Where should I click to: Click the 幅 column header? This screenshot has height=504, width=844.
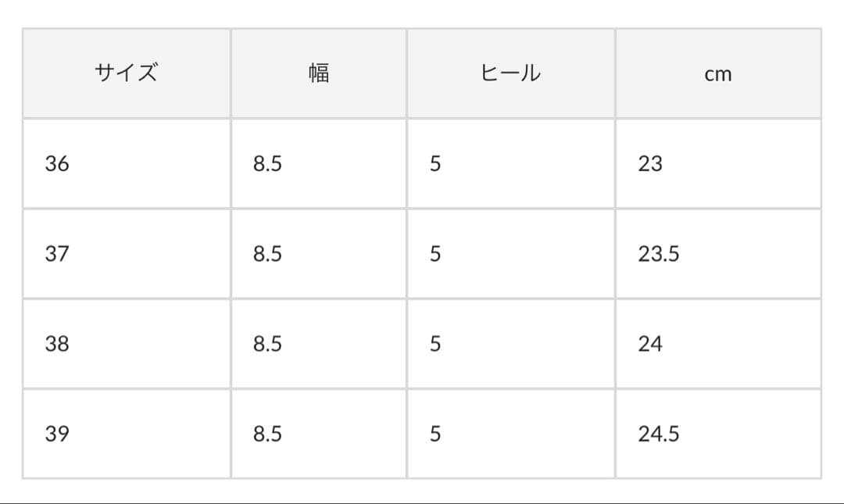point(318,73)
